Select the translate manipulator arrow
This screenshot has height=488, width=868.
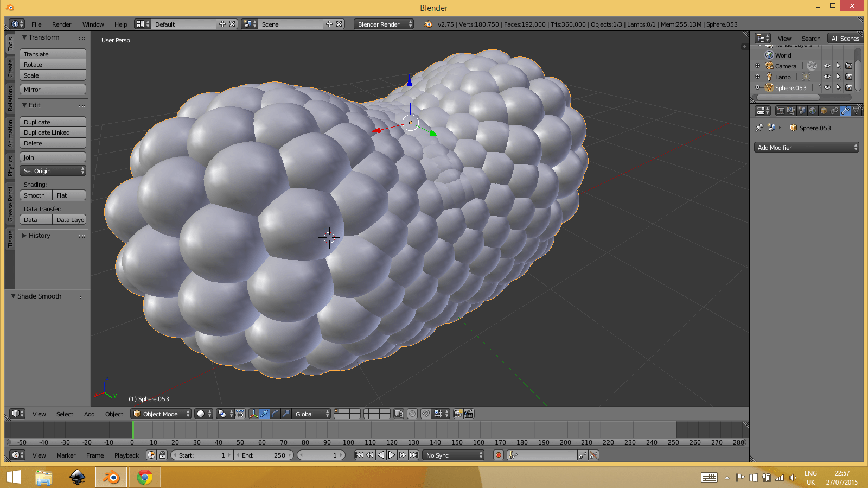(x=264, y=414)
